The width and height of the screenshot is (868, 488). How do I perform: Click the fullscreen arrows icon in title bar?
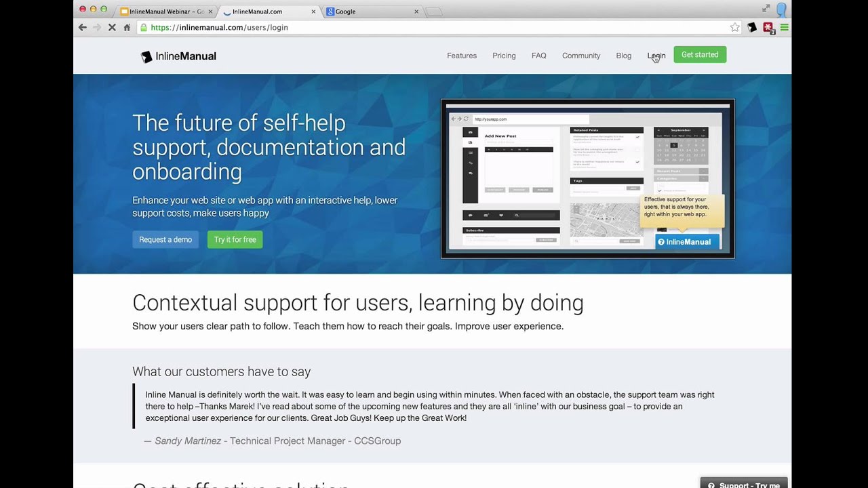pos(766,9)
